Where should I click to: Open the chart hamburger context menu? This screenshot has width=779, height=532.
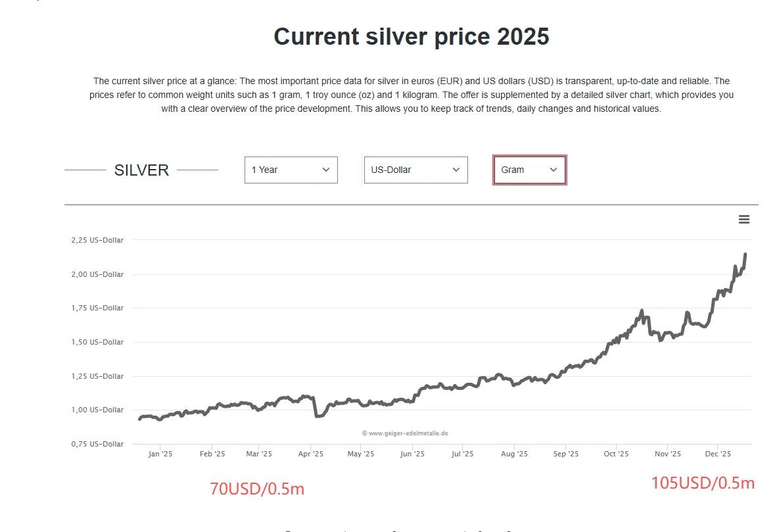pyautogui.click(x=744, y=219)
